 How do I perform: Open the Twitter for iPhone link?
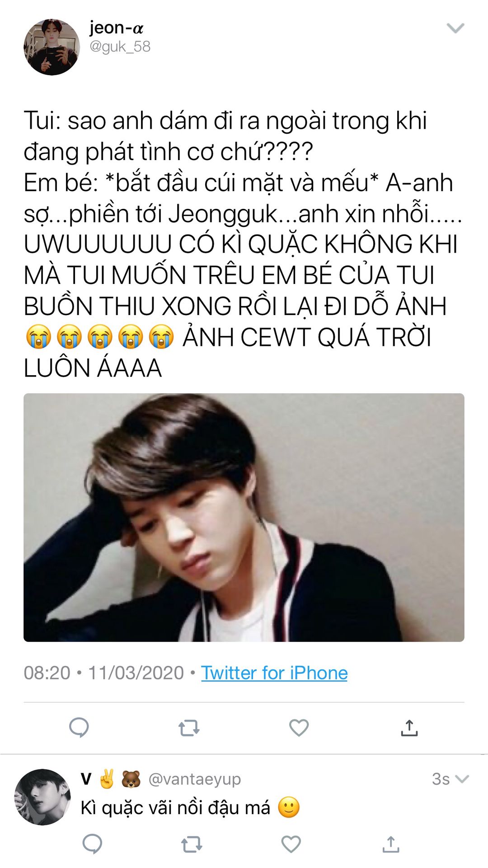pos(274,673)
